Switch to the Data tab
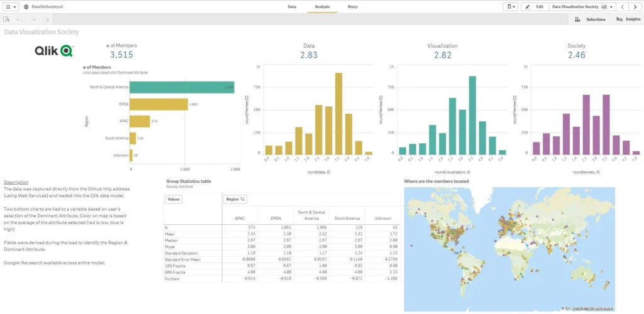The image size is (644, 314). click(x=292, y=6)
